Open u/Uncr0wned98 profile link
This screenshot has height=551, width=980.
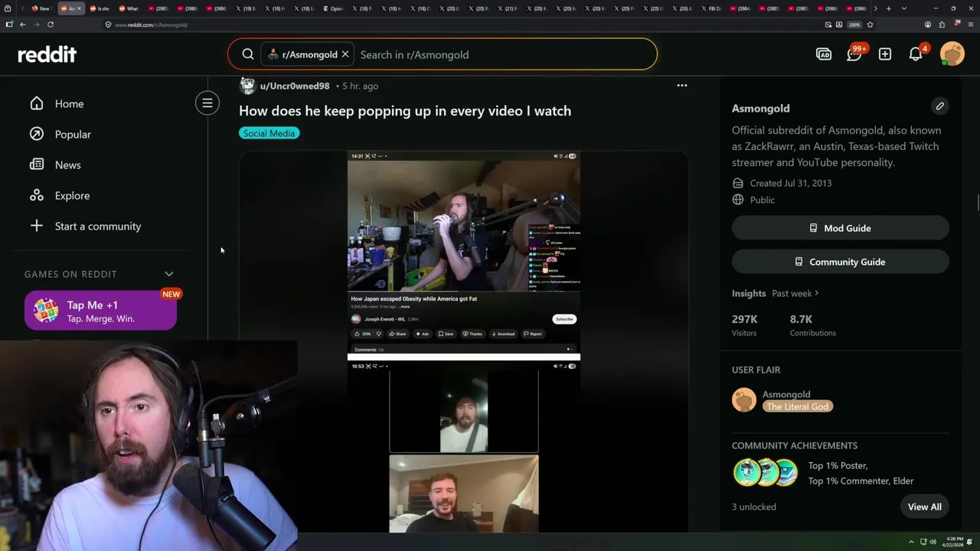pos(295,86)
